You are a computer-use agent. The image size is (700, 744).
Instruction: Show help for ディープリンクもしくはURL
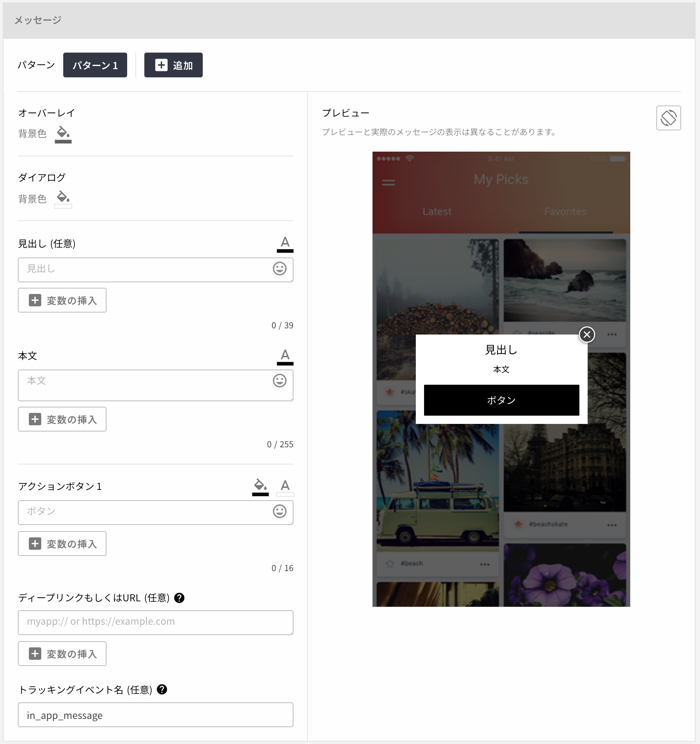pyautogui.click(x=179, y=598)
